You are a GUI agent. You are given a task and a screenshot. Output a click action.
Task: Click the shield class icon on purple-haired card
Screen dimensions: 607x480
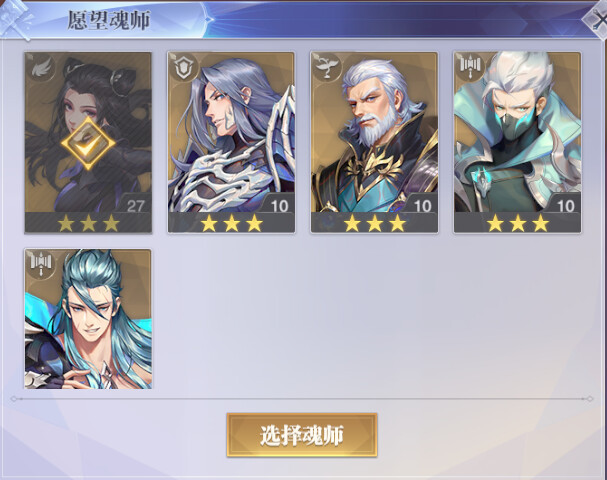click(183, 68)
